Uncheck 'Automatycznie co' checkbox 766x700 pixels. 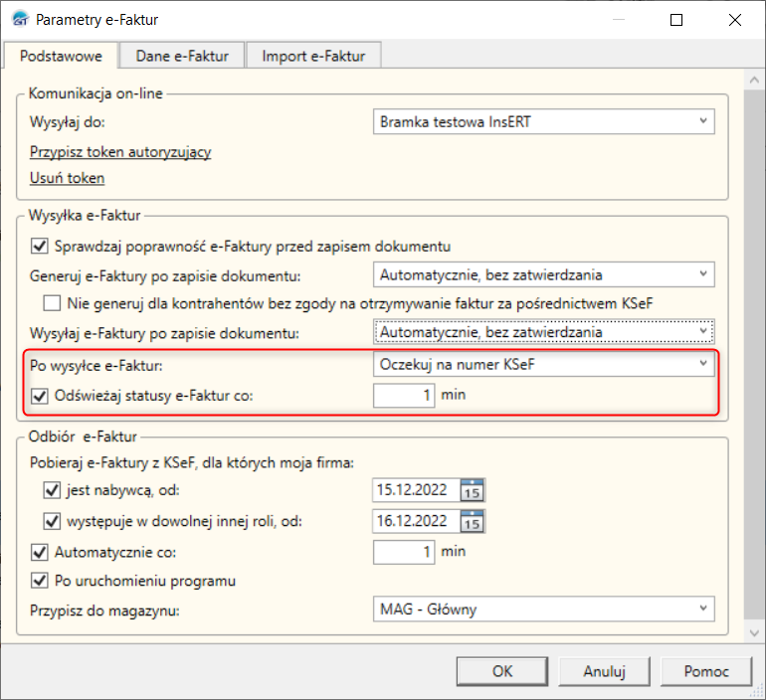(41, 551)
